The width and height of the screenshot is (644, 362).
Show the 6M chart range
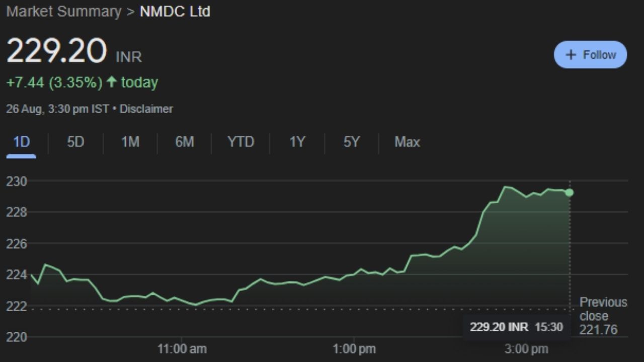coord(185,142)
